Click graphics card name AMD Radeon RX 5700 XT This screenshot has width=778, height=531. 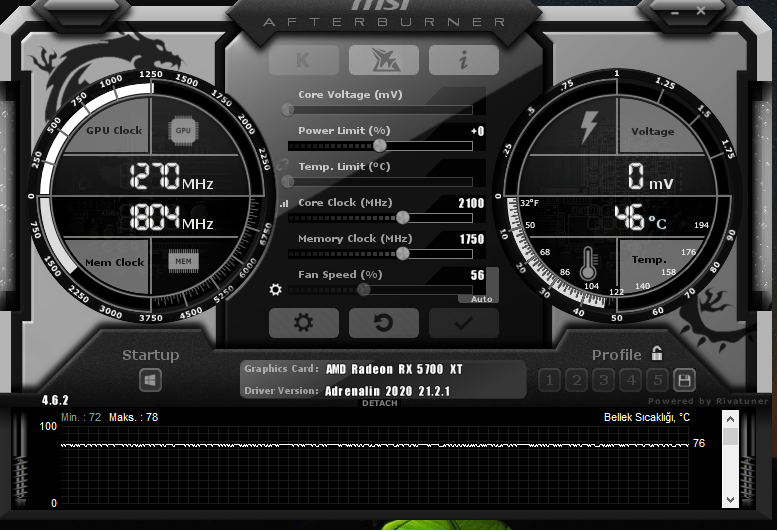[x=394, y=369]
